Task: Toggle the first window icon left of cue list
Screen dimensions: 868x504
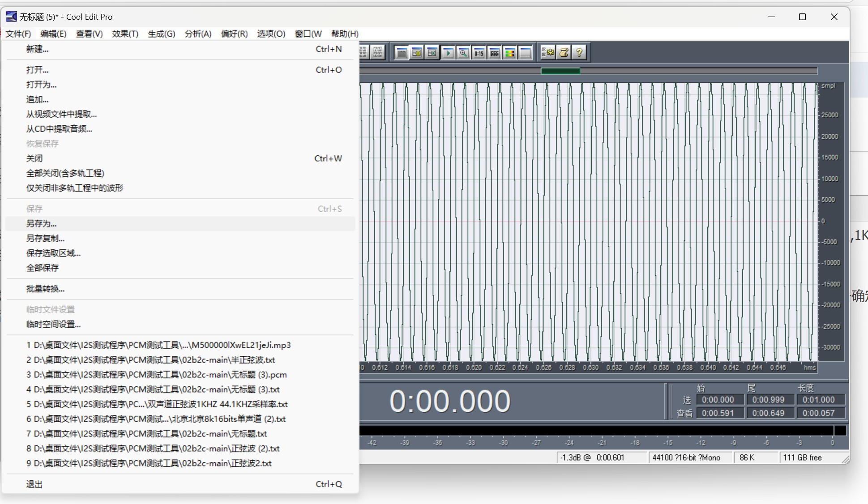Action: [x=402, y=53]
